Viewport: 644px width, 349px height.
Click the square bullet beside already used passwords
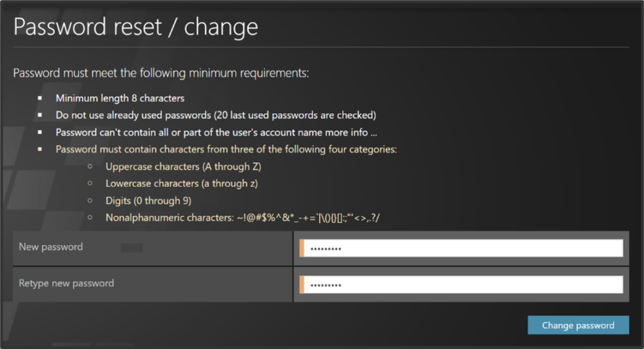tap(40, 116)
